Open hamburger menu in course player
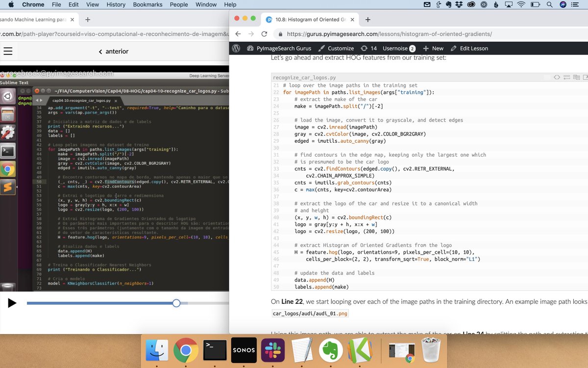 [x=8, y=51]
